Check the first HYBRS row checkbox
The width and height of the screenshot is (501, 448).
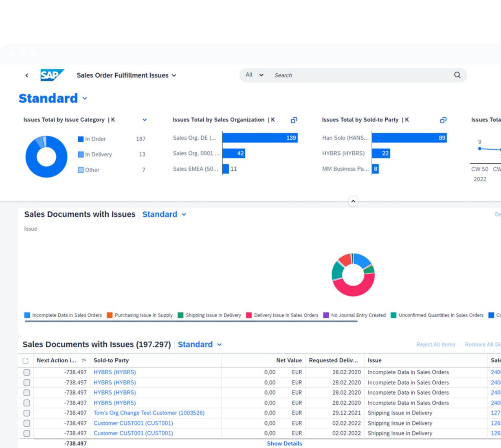click(27, 372)
